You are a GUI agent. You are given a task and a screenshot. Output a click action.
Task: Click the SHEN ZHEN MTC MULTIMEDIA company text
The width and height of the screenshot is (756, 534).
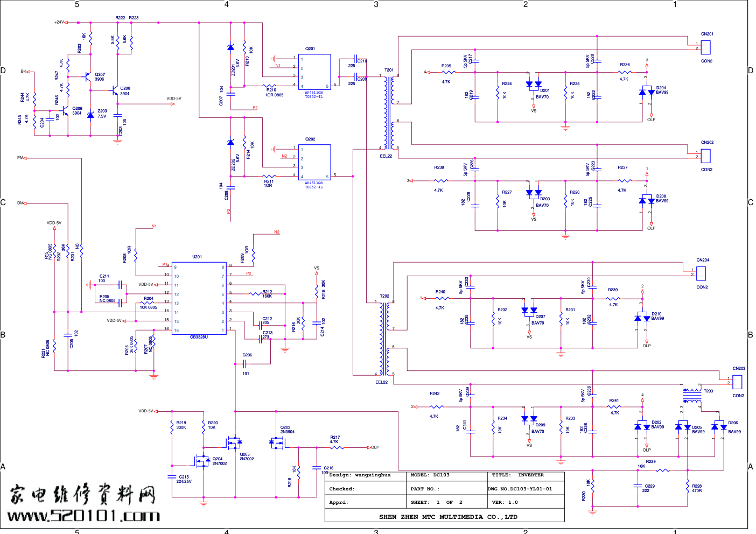448,517
